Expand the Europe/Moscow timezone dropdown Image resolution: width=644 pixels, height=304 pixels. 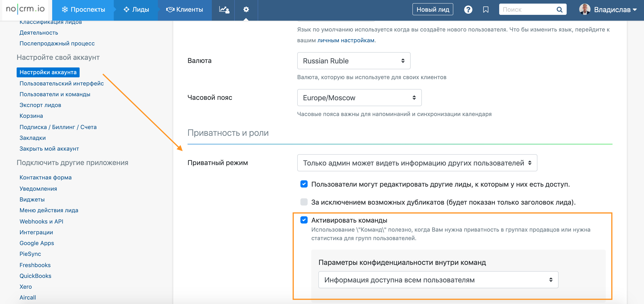click(359, 98)
